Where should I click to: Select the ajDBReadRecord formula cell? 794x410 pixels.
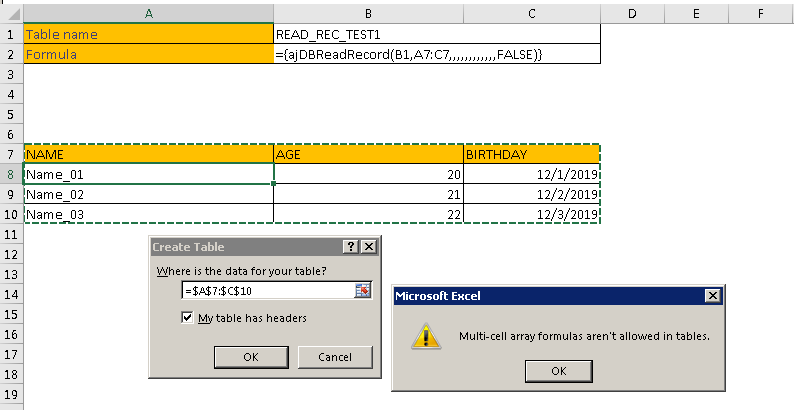(x=369, y=54)
